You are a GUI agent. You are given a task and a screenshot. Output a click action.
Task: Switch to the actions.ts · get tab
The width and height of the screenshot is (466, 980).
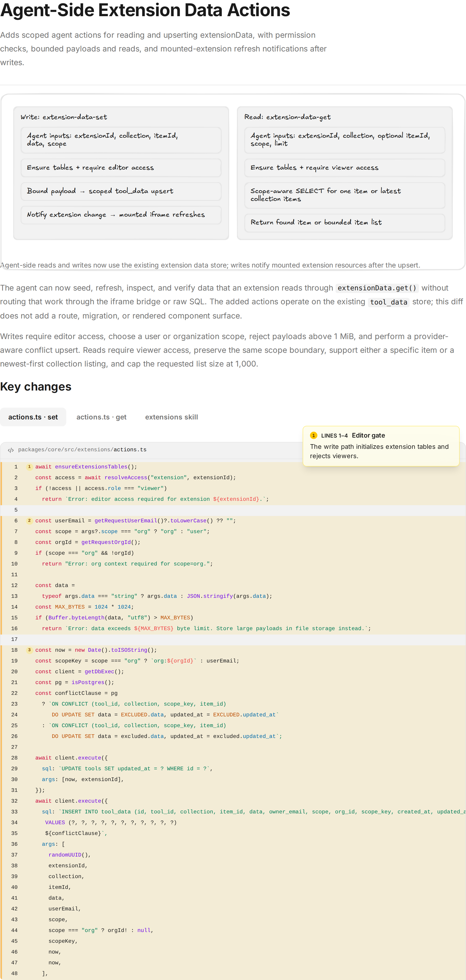coord(101,417)
